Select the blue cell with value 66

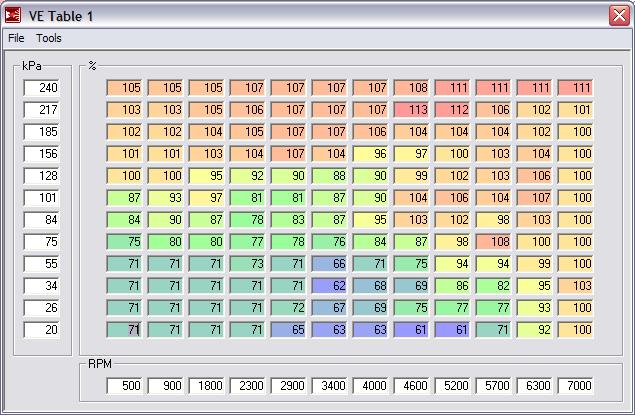click(329, 264)
